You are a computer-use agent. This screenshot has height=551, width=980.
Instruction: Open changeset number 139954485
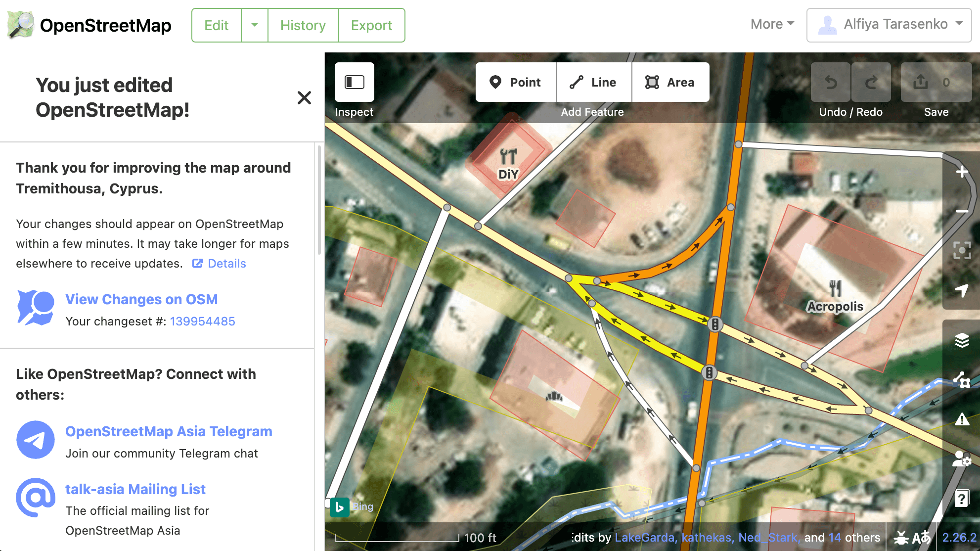coord(203,321)
